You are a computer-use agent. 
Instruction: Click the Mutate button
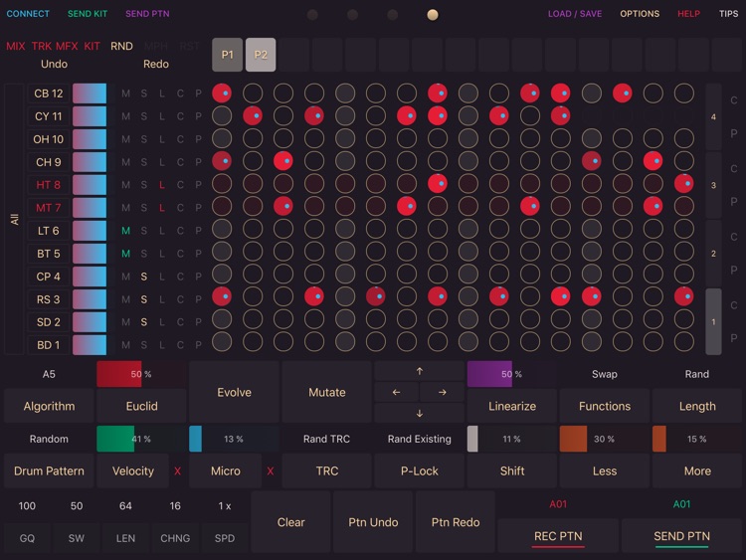327,392
